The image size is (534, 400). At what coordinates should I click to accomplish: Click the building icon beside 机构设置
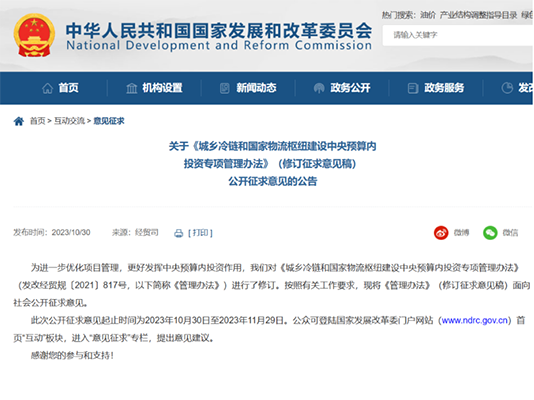pos(132,88)
